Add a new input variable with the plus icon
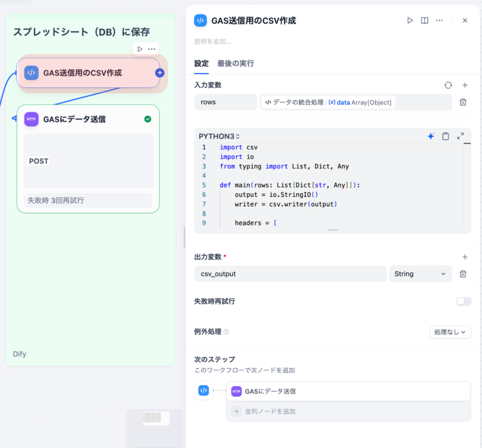The width and height of the screenshot is (482, 448). pos(465,85)
